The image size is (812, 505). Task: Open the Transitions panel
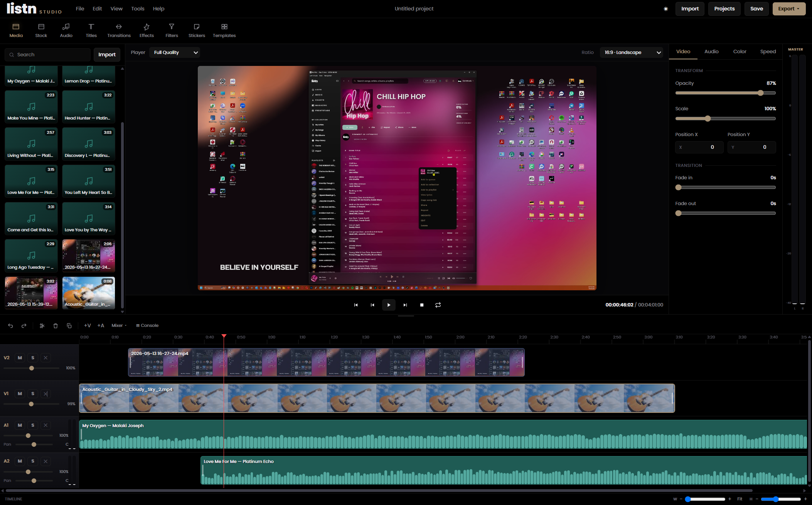pyautogui.click(x=119, y=30)
